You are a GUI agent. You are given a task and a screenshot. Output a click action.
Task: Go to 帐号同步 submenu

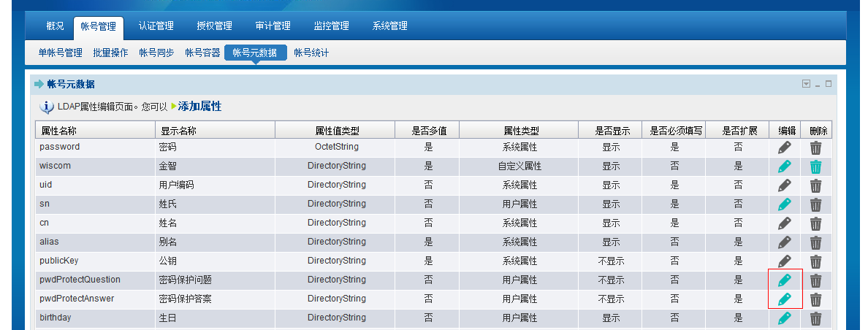point(156,53)
